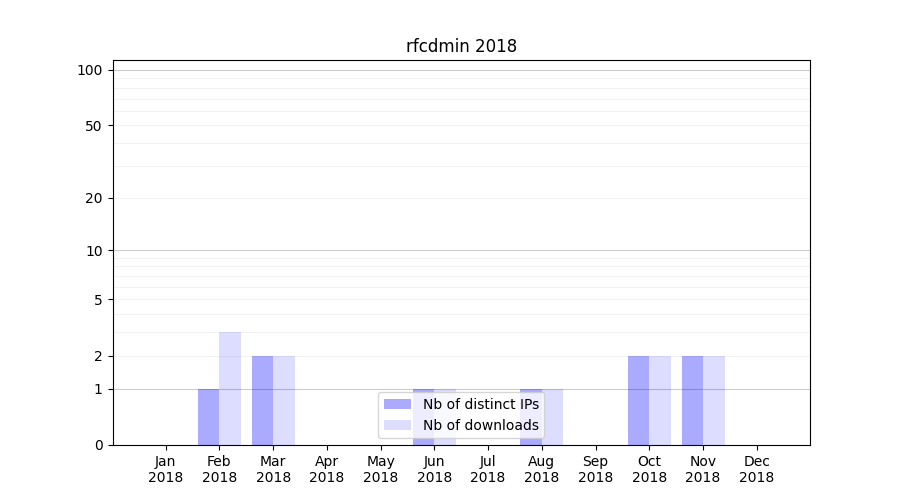Select the March downloads bar
The width and height of the screenshot is (900, 500).
point(284,400)
